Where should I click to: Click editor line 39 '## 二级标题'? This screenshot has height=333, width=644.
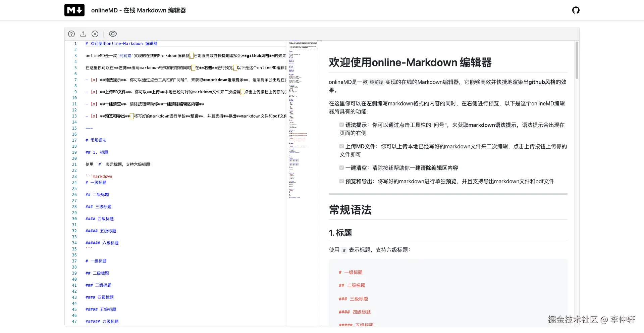97,273
